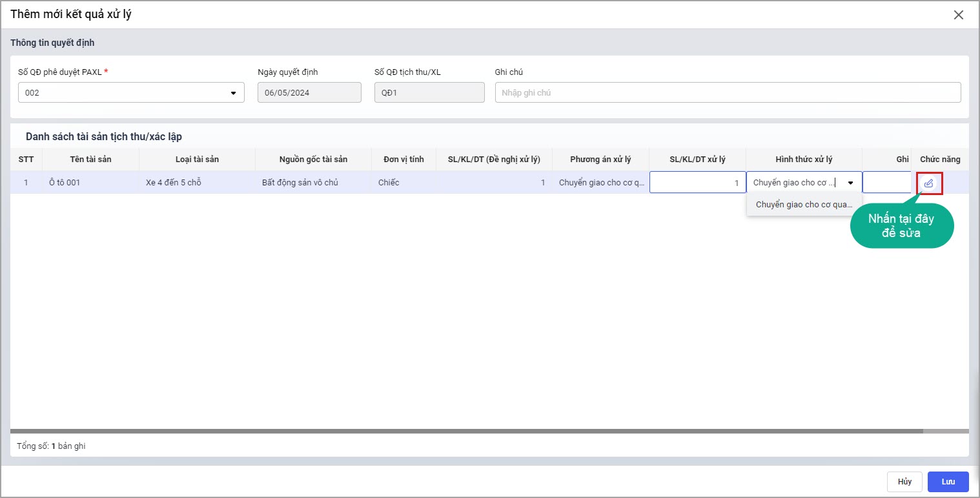
Task: Click the Ghi chú cell input in row 1
Action: pyautogui.click(x=887, y=182)
